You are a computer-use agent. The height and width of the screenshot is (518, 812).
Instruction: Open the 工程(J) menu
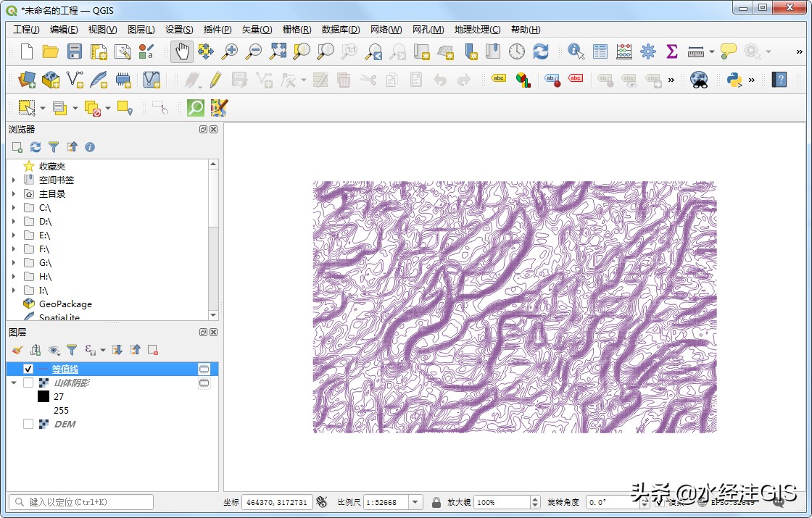point(26,30)
